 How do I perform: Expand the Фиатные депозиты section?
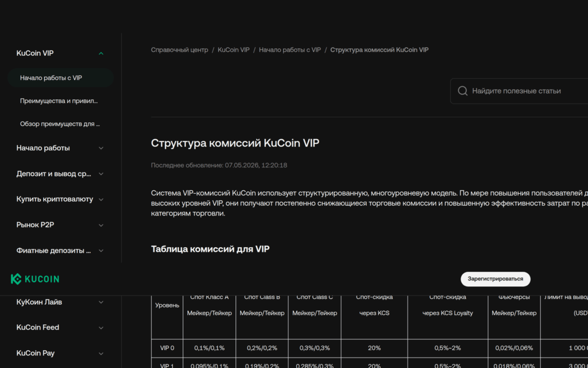click(101, 251)
